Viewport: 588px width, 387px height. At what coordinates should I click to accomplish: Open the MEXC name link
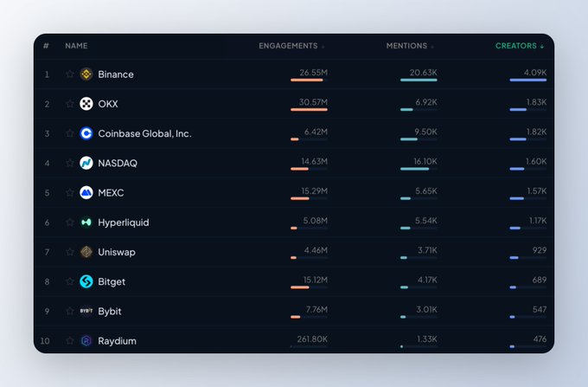point(111,193)
